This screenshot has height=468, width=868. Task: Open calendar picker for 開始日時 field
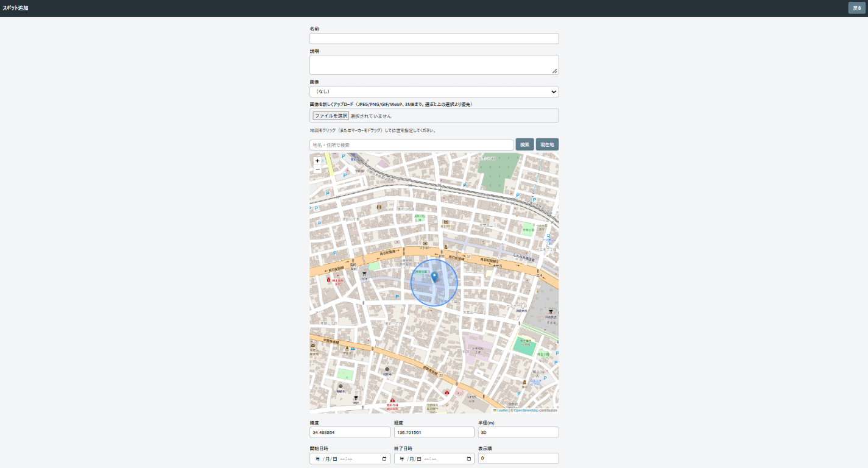coord(384,459)
